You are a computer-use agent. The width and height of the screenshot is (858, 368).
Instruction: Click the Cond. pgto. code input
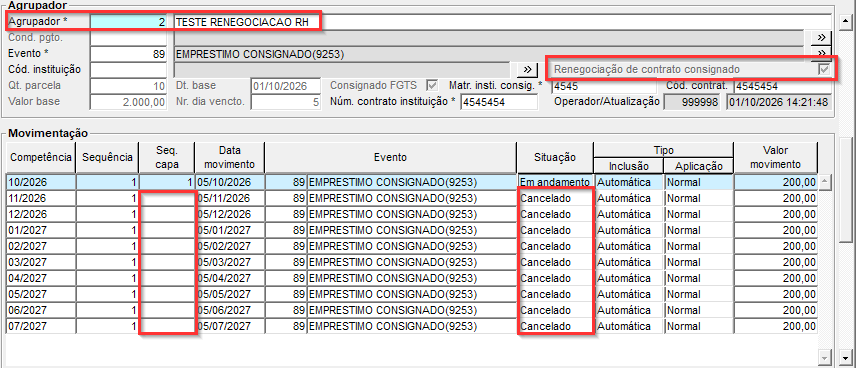[128, 38]
